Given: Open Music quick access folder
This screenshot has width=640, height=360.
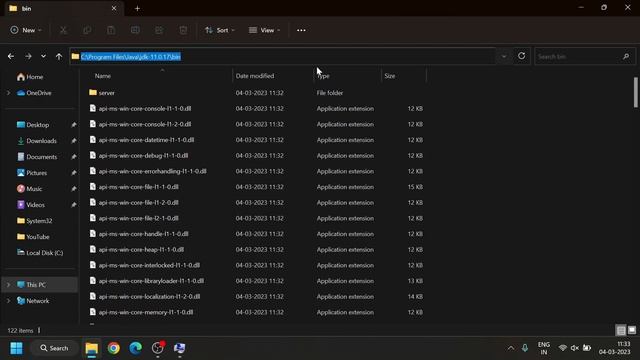Looking at the screenshot, I should click(29, 189).
